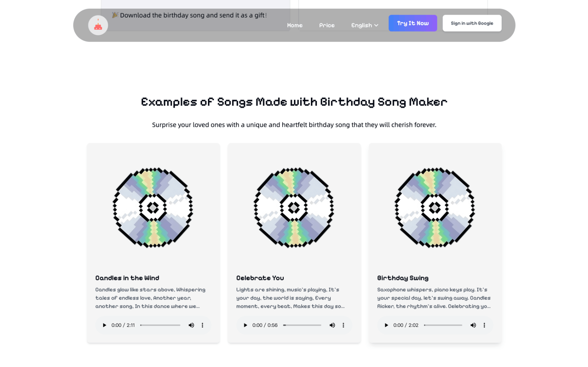
Task: Open the Birthday Swing song title
Action: point(403,278)
